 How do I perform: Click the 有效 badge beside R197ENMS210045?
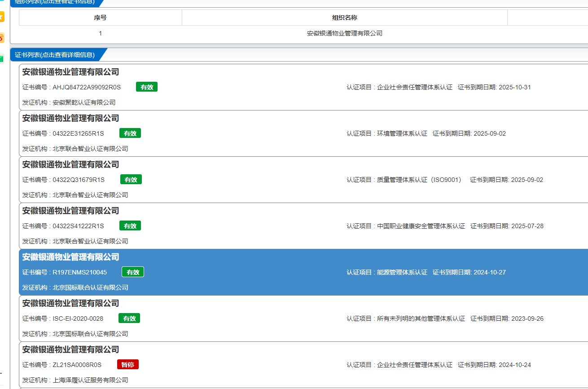pos(133,272)
